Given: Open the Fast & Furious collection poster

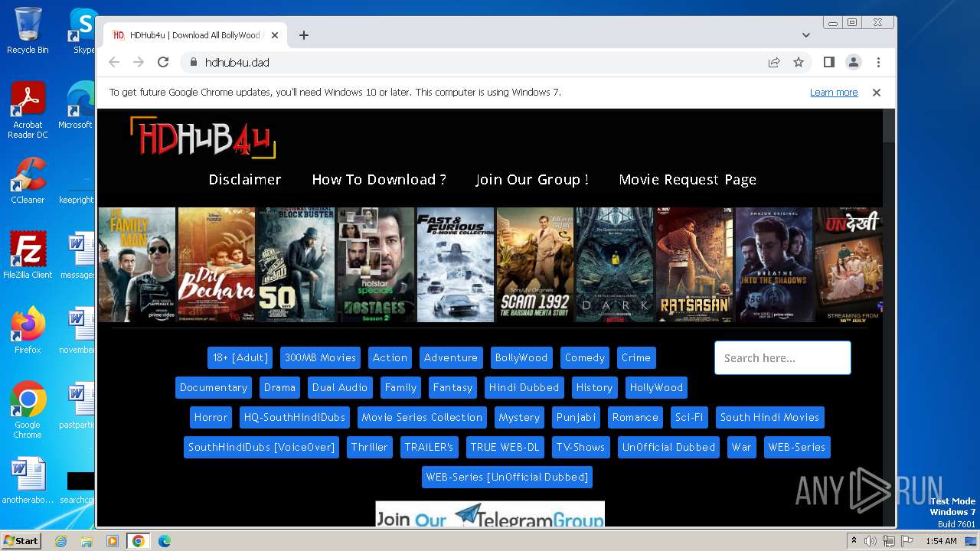Looking at the screenshot, I should pos(456,265).
